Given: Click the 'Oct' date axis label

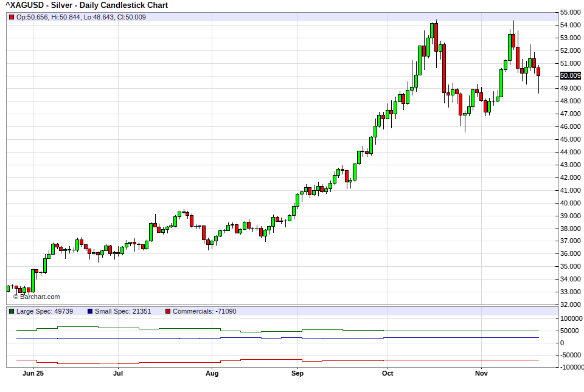Looking at the screenshot, I should coord(388,373).
